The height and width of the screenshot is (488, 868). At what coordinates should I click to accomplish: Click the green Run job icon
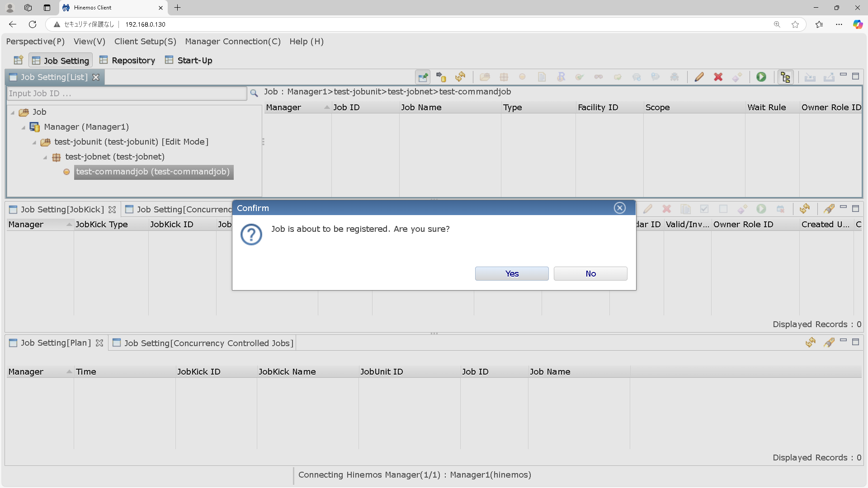(761, 77)
